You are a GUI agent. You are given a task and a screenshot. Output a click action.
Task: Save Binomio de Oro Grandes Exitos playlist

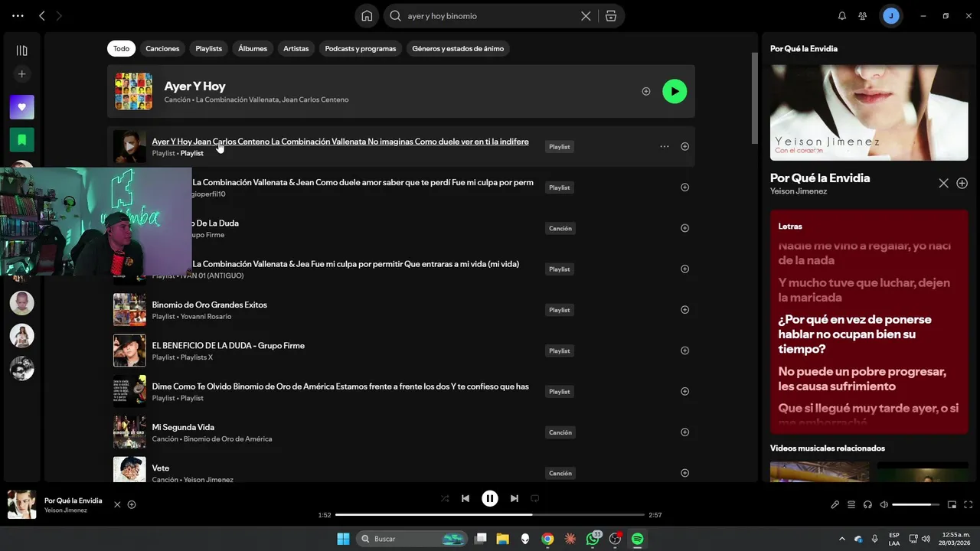[x=684, y=309]
